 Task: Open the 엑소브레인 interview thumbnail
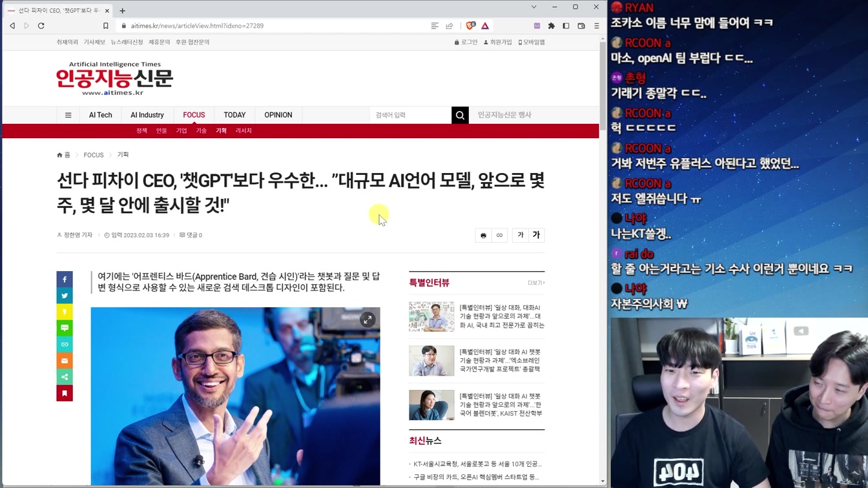(x=431, y=361)
